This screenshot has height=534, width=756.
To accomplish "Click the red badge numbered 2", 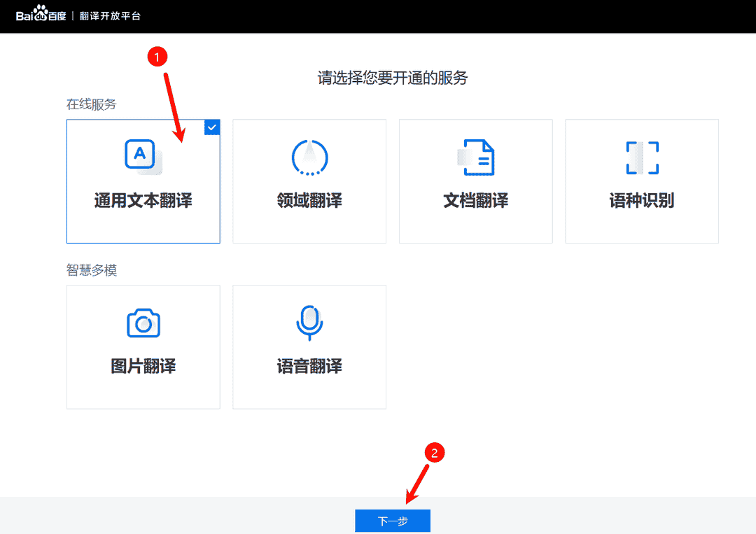I will coord(435,453).
